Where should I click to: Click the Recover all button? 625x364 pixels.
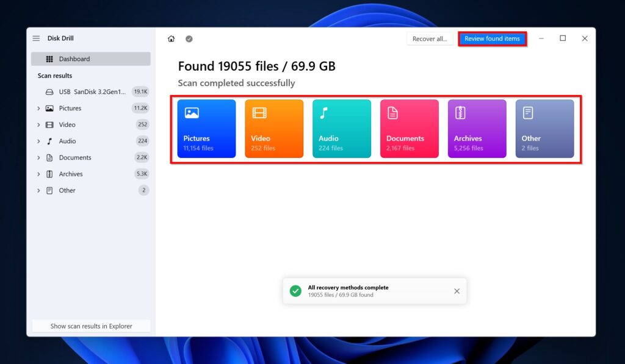430,38
